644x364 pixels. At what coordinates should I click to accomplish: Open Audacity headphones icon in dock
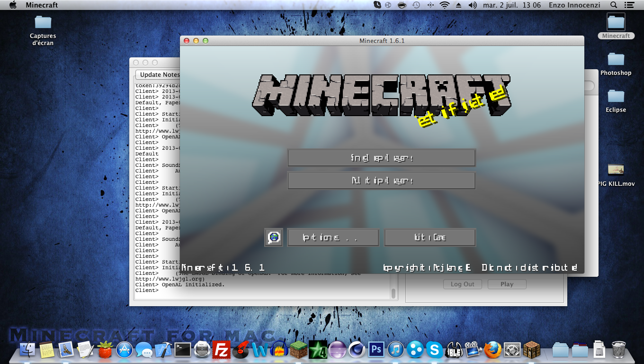pos(279,350)
